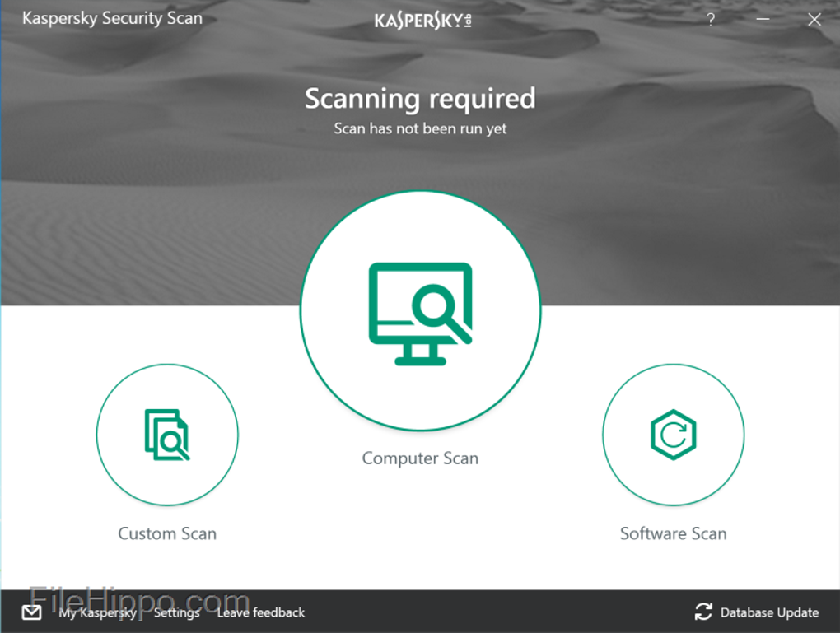Click the Kaspersky Security Scan window title
840x633 pixels.
click(x=112, y=18)
